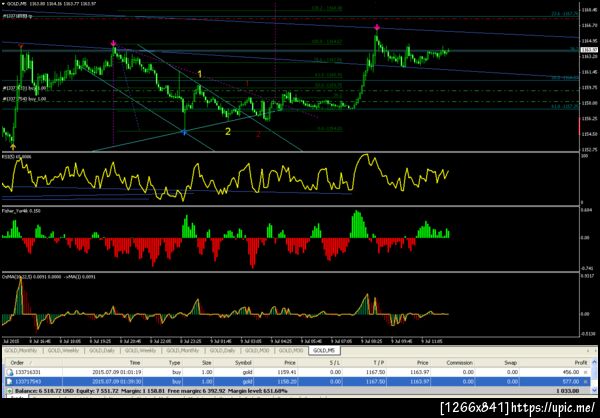Switch to the GOLD,M5 chart tab

pos(324,351)
